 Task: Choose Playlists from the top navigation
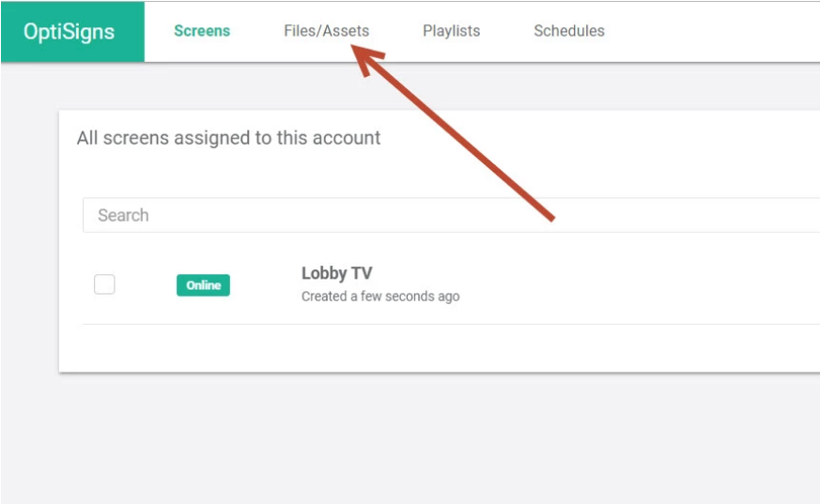click(x=451, y=31)
